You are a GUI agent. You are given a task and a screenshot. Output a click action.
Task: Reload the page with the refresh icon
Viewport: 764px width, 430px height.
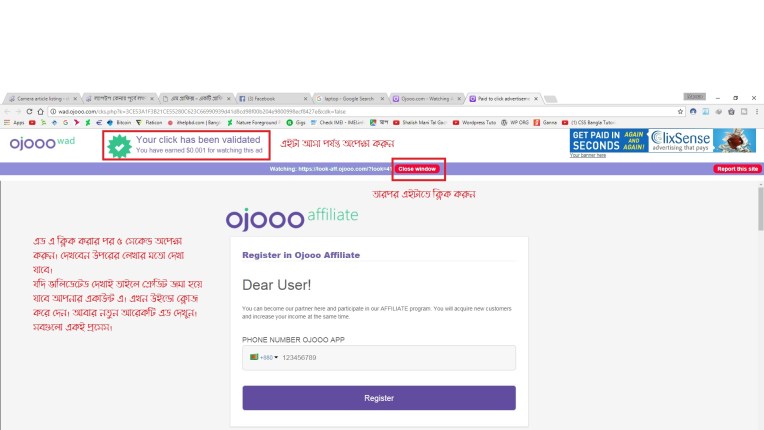27,111
